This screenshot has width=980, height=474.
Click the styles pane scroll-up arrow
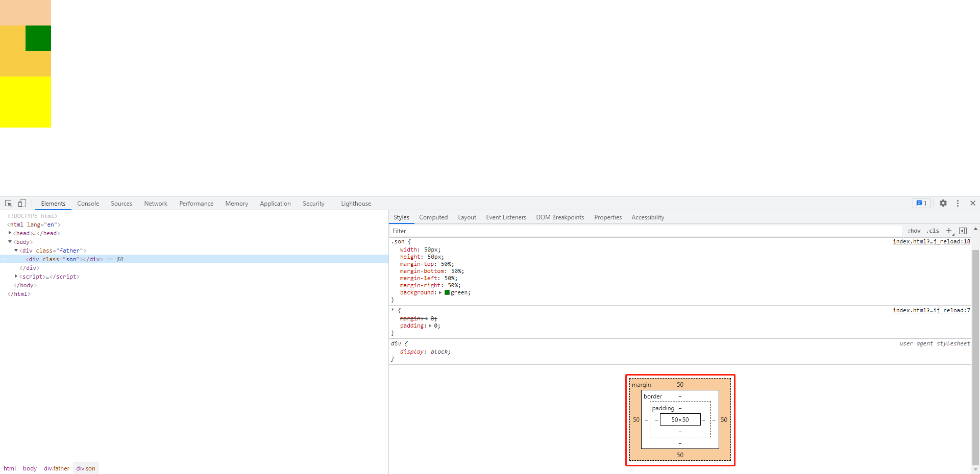[x=975, y=229]
